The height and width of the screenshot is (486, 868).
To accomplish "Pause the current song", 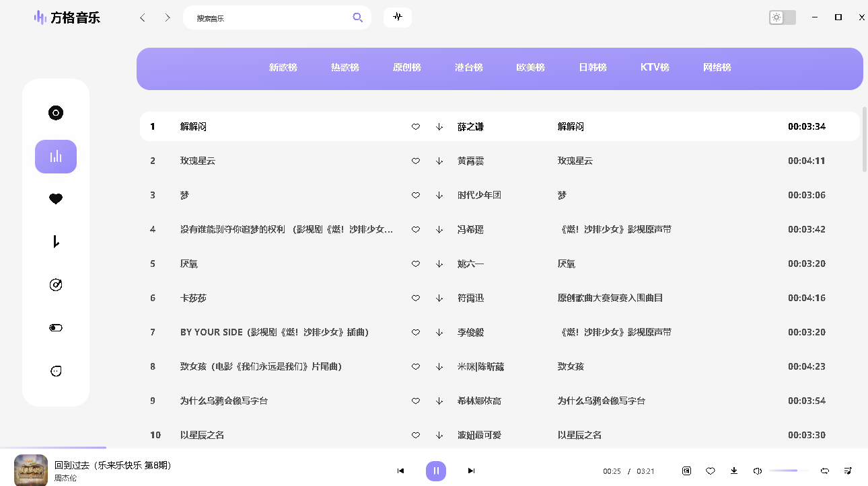I will pyautogui.click(x=436, y=471).
